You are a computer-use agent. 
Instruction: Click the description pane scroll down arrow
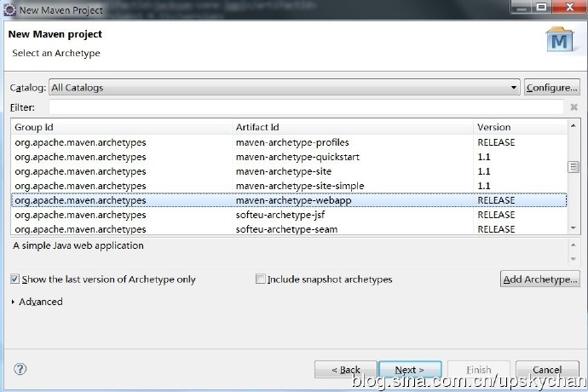pos(574,259)
